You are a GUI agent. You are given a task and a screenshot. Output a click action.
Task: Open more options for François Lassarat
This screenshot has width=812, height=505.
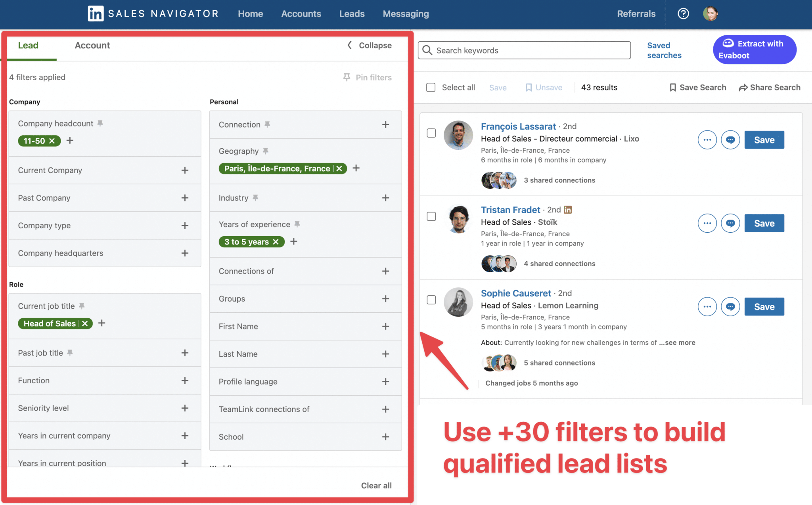(x=707, y=140)
